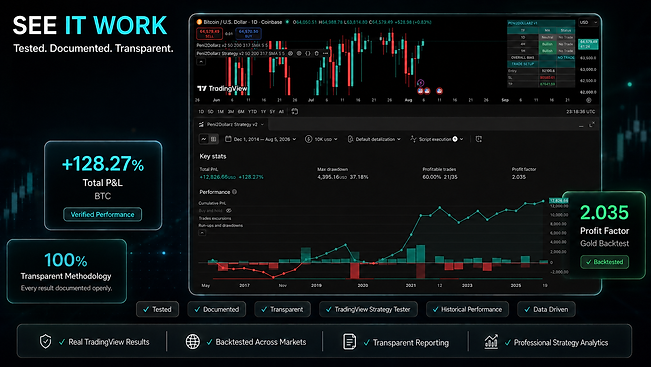Viewport: 651px width, 367px height.
Task: Click the first flag event marker
Action: coord(421,91)
